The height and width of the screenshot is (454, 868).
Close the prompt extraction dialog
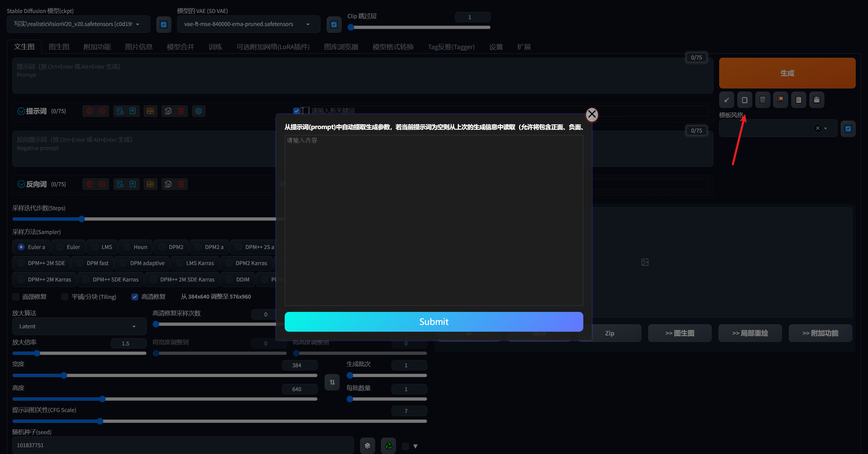coord(592,114)
